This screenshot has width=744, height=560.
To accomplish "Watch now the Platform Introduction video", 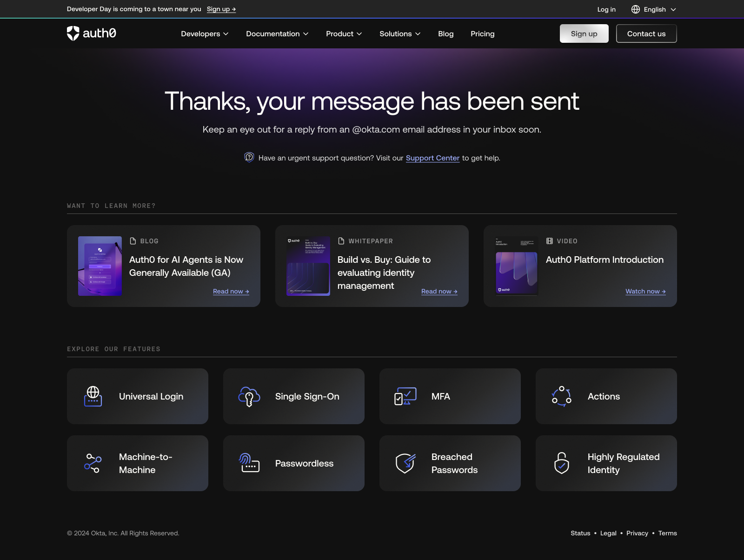I will click(645, 292).
